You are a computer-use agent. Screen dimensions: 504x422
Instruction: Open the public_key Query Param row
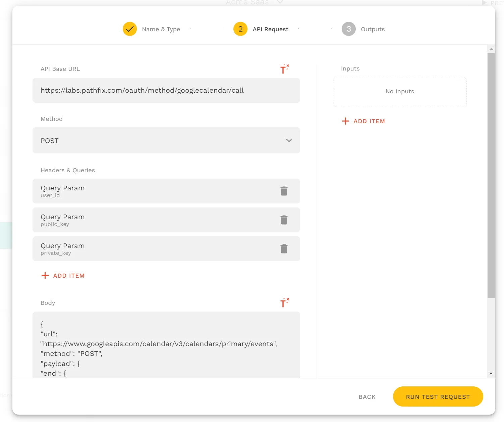click(x=166, y=220)
